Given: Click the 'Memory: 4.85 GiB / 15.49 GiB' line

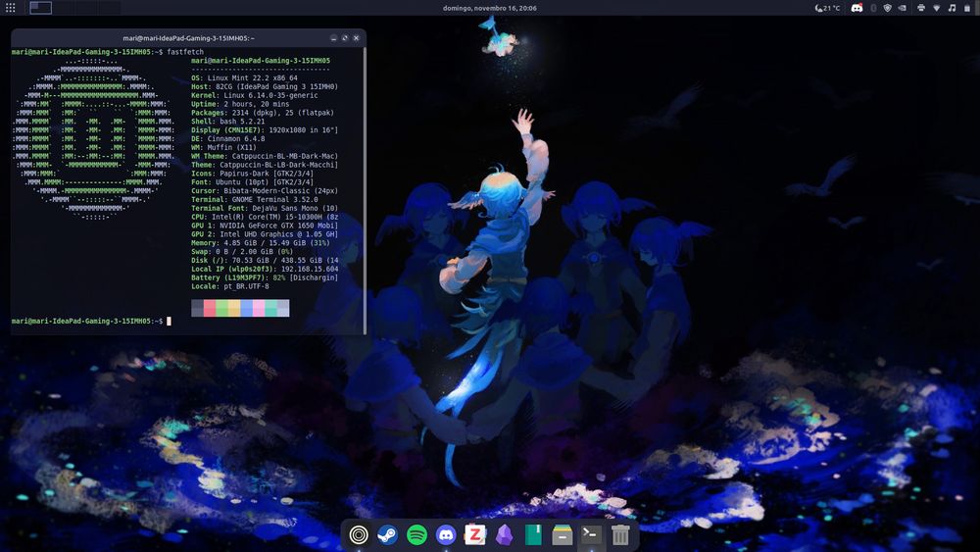Looking at the screenshot, I should coord(261,243).
